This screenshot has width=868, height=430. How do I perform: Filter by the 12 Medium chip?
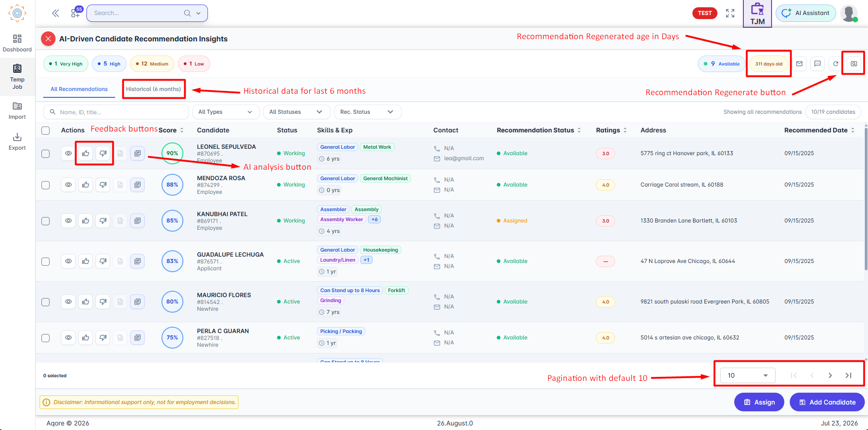152,64
